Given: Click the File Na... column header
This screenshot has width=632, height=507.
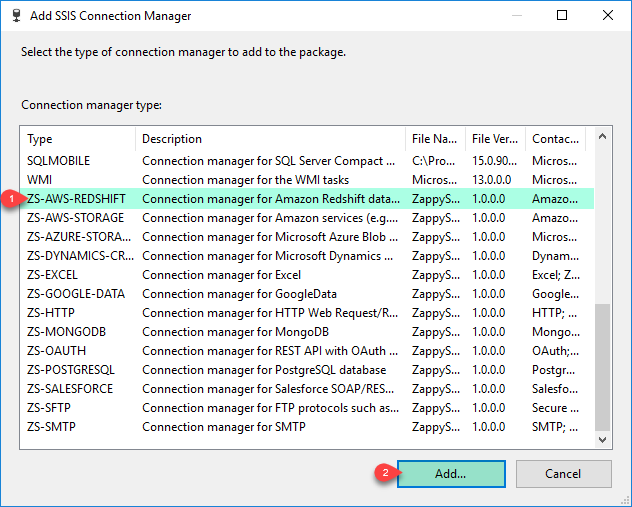Looking at the screenshot, I should coord(435,139).
